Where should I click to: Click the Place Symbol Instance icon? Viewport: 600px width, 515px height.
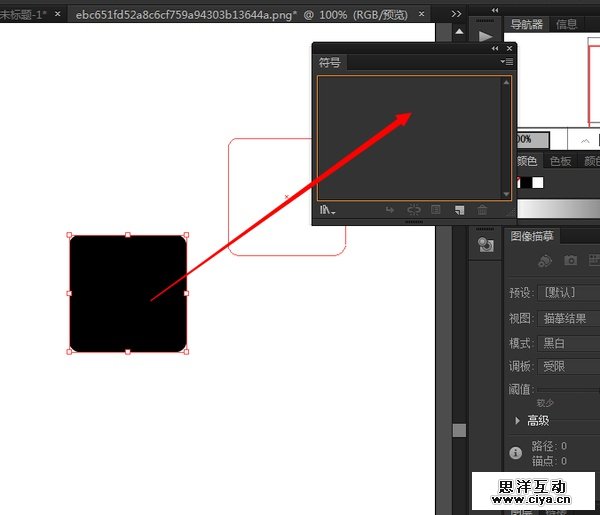tap(390, 210)
